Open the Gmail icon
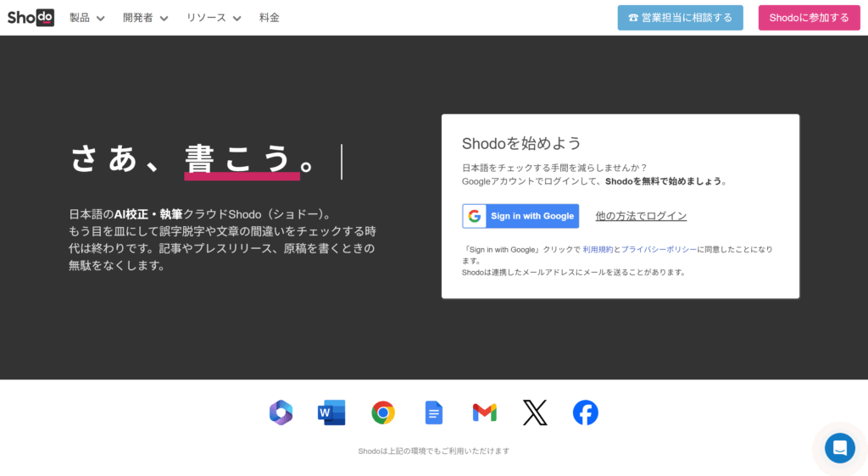This screenshot has width=868, height=476. tap(484, 412)
